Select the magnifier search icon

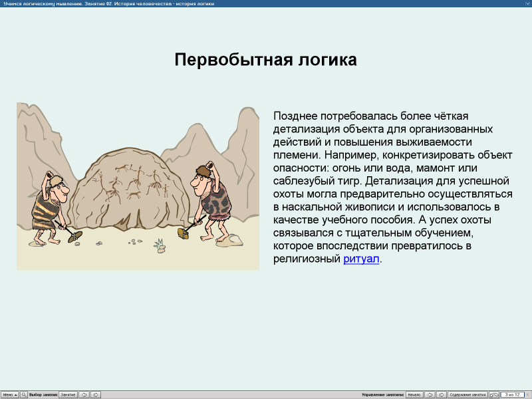(23, 394)
